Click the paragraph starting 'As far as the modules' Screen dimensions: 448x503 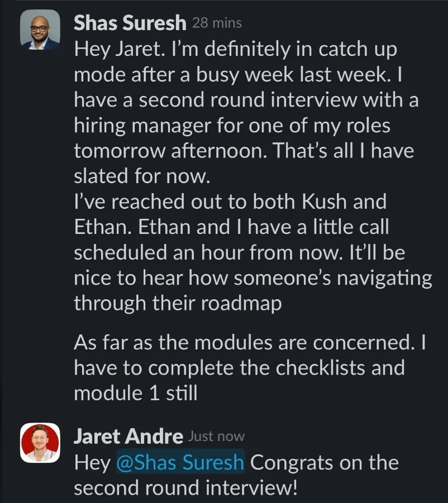[250, 368]
